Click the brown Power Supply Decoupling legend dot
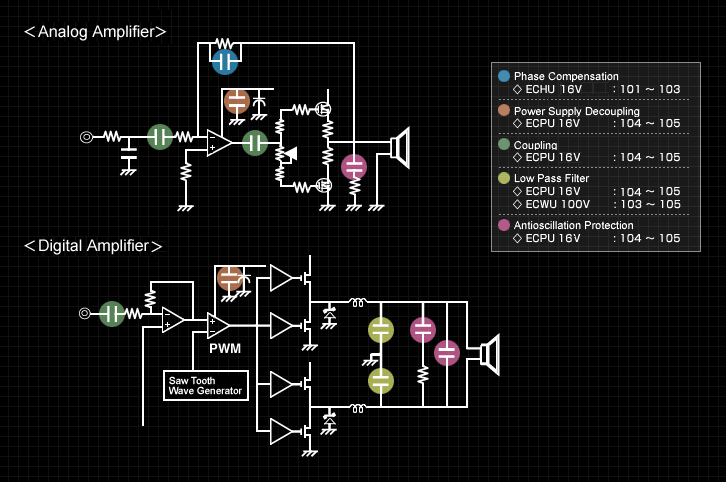Image resolution: width=726 pixels, height=482 pixels. [x=503, y=110]
